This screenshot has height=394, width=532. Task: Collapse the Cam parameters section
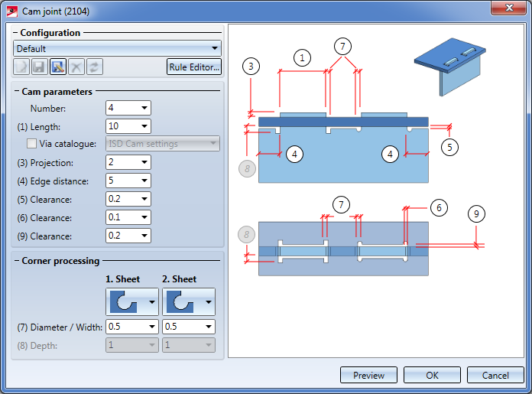coord(17,91)
